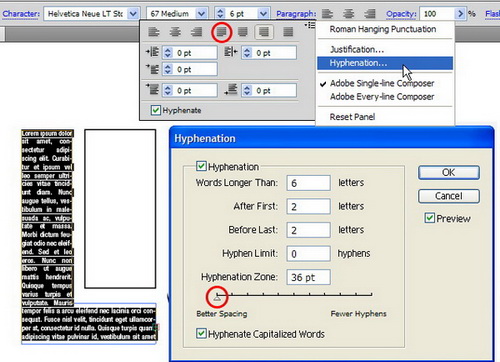
Task: Open the Character panel link
Action: [21, 14]
